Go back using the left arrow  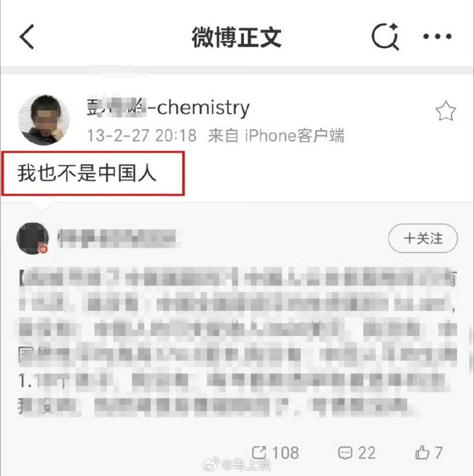click(27, 37)
